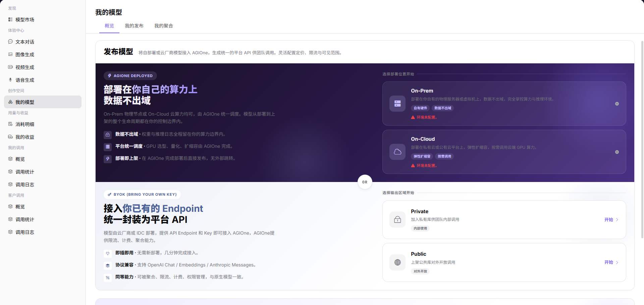Click the 语音生成 microphone icon
This screenshot has width=644, height=305.
10,80
